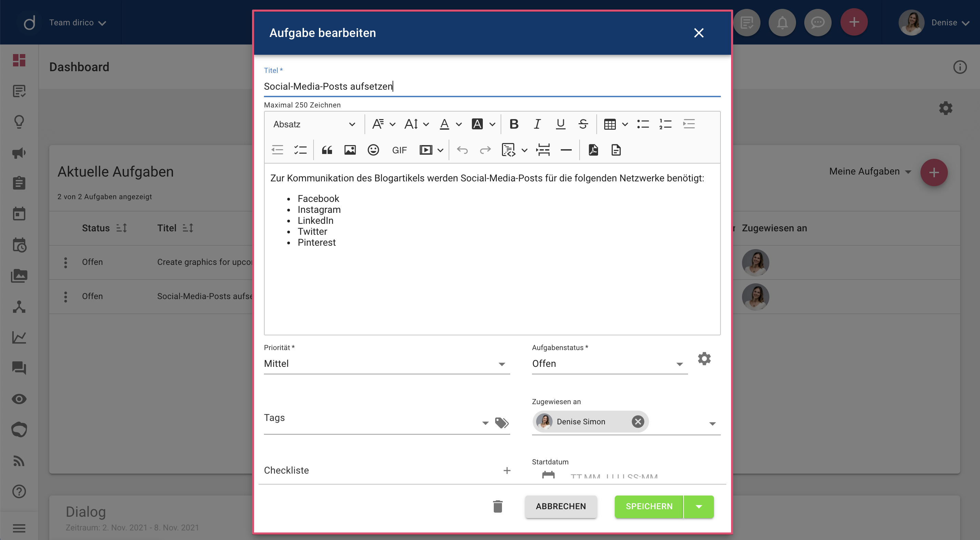Open the Speichern split-button arrow

click(699, 506)
